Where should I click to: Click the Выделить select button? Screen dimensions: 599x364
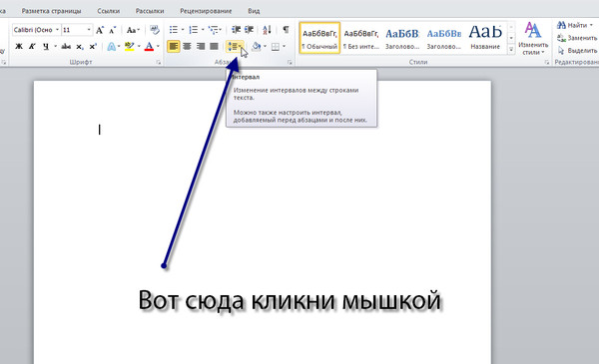[577, 51]
